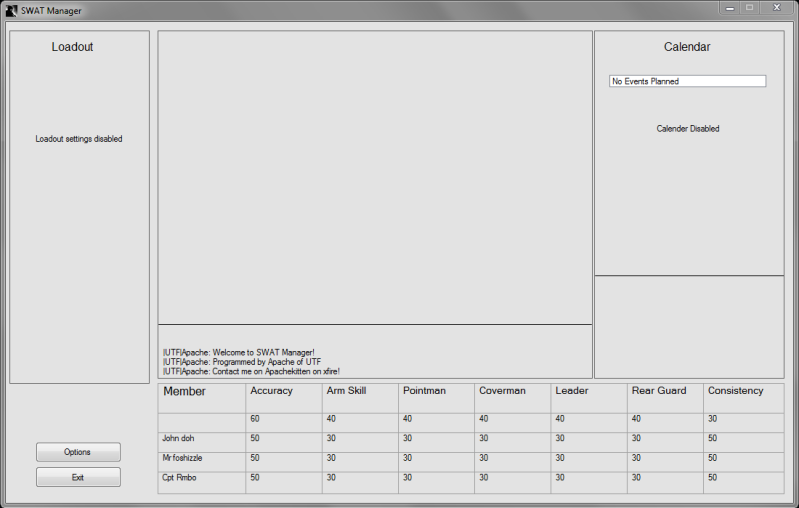
Task: Click the Member column header
Action: coord(184,392)
